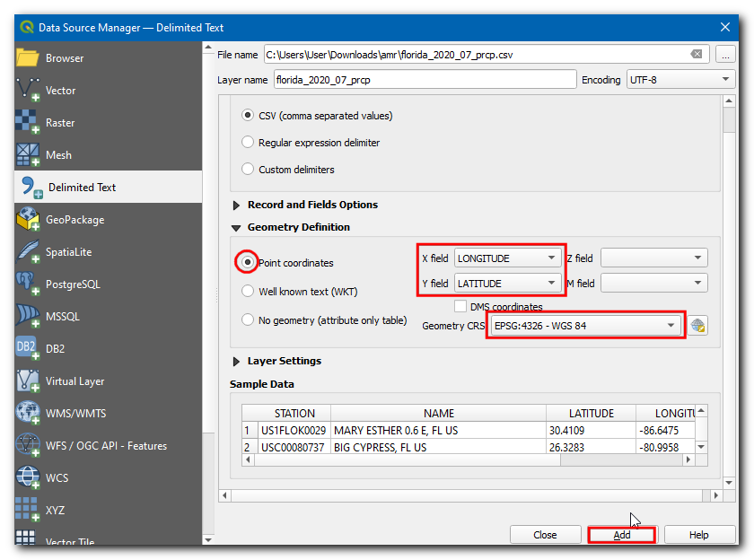754x560 pixels.
Task: Enable the DMS coordinates checkbox
Action: pos(460,307)
